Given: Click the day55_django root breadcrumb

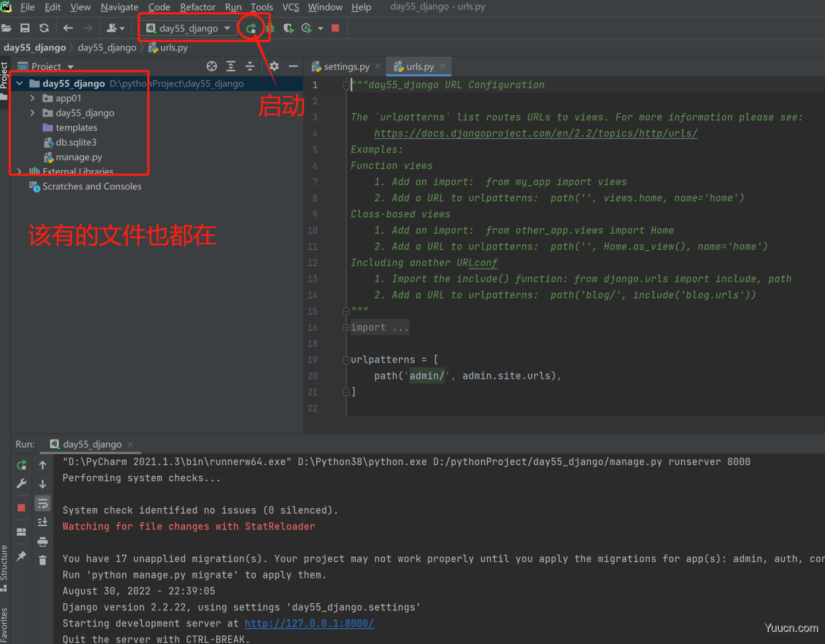Looking at the screenshot, I should 35,47.
